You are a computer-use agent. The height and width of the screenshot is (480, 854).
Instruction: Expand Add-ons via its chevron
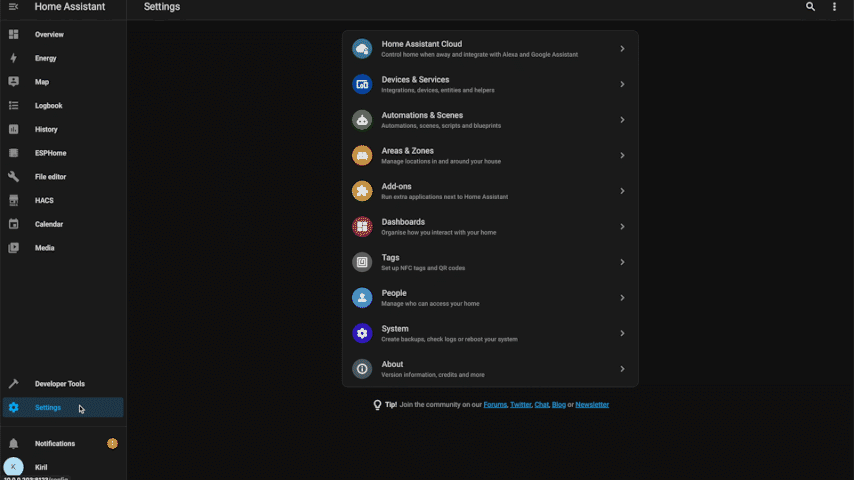click(x=622, y=191)
